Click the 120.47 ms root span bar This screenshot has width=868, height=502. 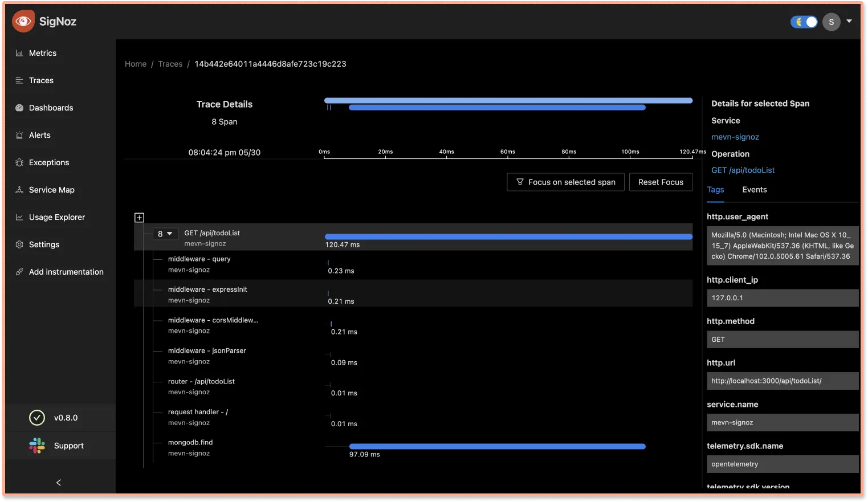point(508,236)
